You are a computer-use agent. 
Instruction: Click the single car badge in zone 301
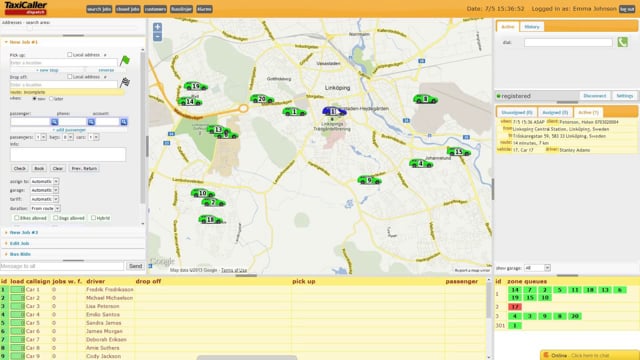515,325
